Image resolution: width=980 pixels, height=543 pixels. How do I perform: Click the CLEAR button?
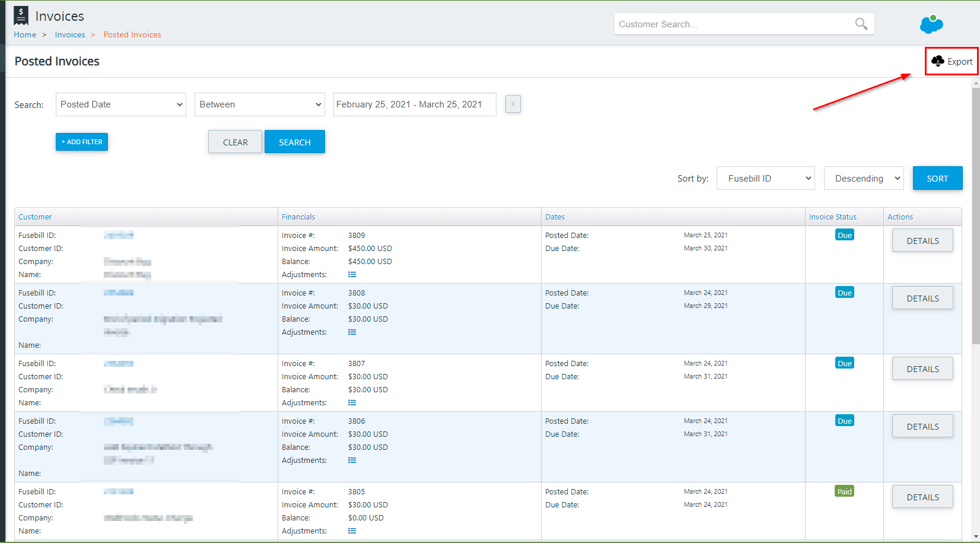coord(235,142)
